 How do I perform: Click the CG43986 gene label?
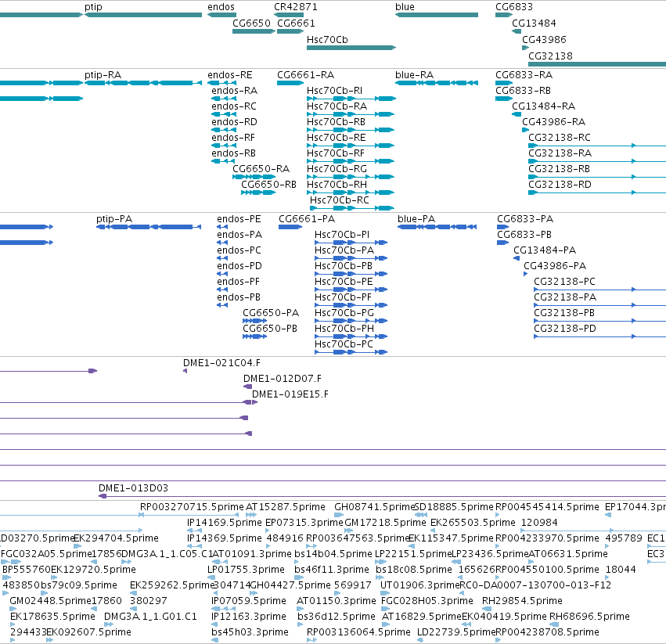coord(544,39)
